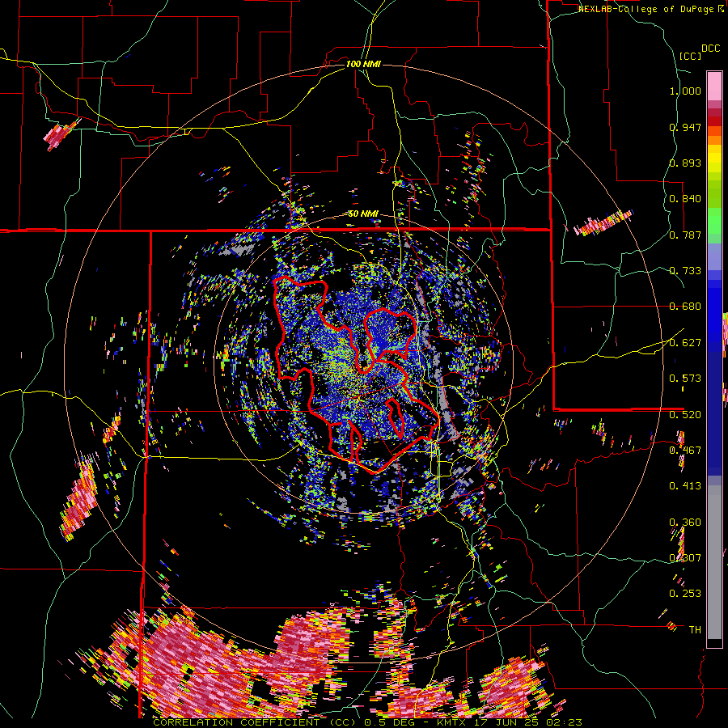Click the 0.733 scale value

pyautogui.click(x=685, y=271)
